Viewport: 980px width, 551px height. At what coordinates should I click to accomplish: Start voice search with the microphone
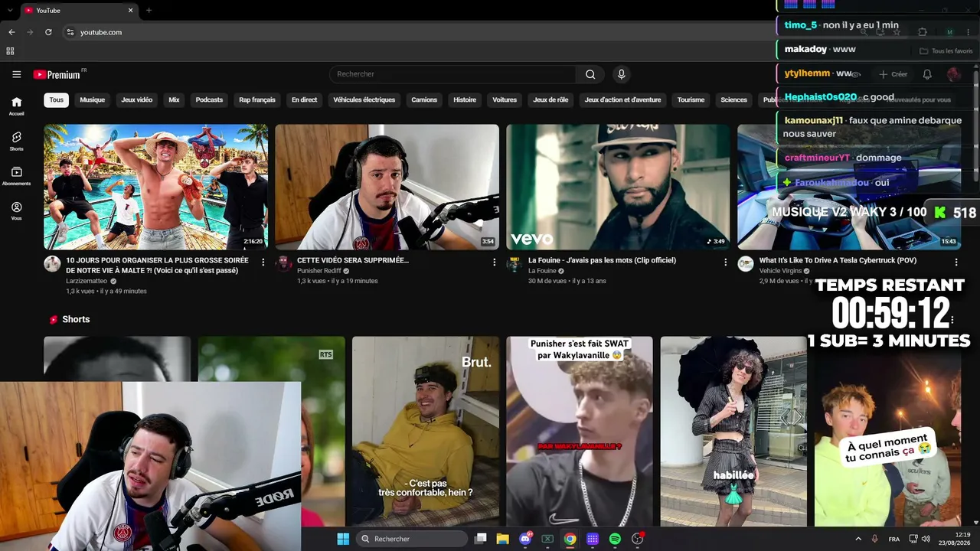(621, 74)
